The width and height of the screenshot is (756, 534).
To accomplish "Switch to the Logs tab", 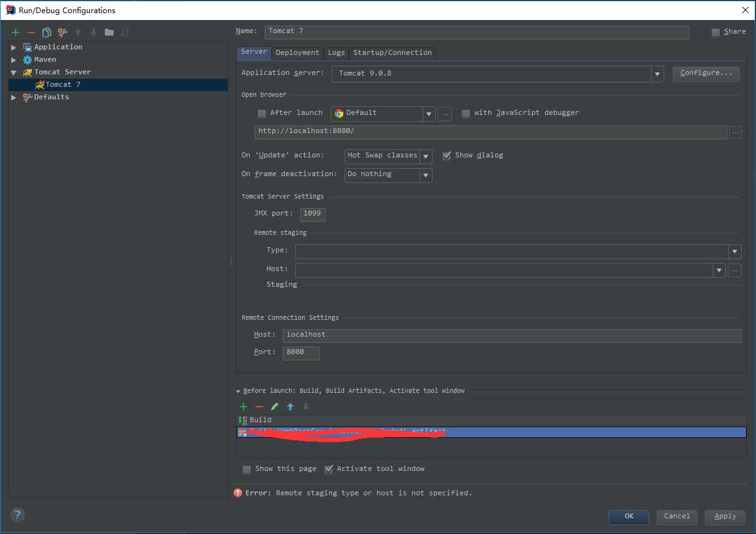I will pos(336,53).
